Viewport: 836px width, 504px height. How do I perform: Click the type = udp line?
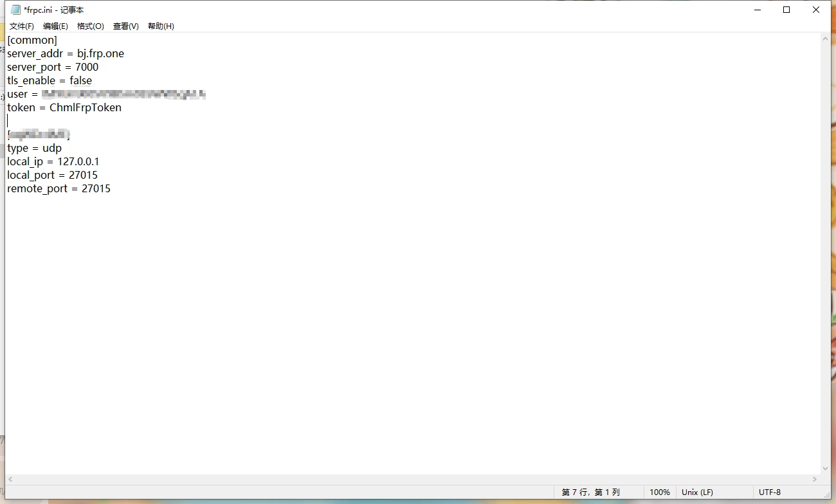35,148
